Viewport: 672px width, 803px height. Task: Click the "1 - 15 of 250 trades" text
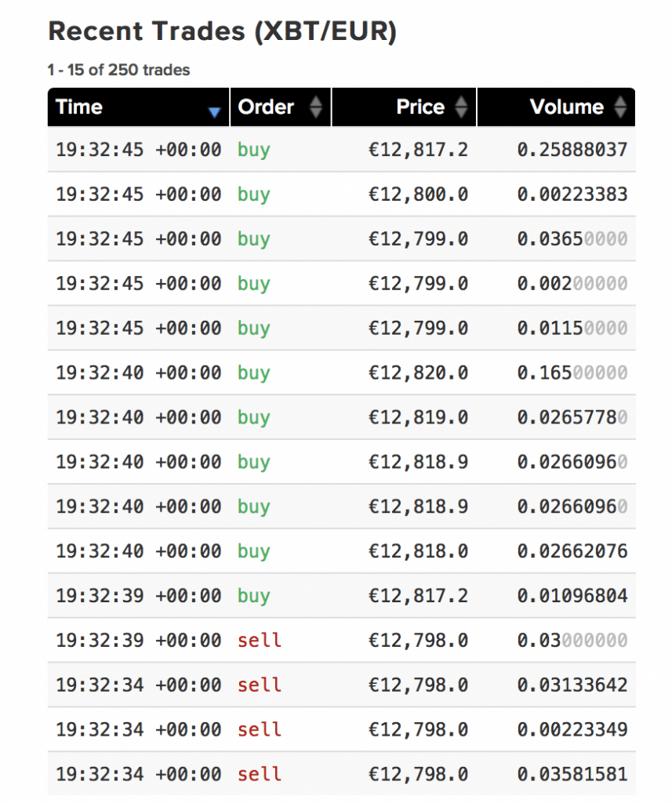tap(118, 70)
